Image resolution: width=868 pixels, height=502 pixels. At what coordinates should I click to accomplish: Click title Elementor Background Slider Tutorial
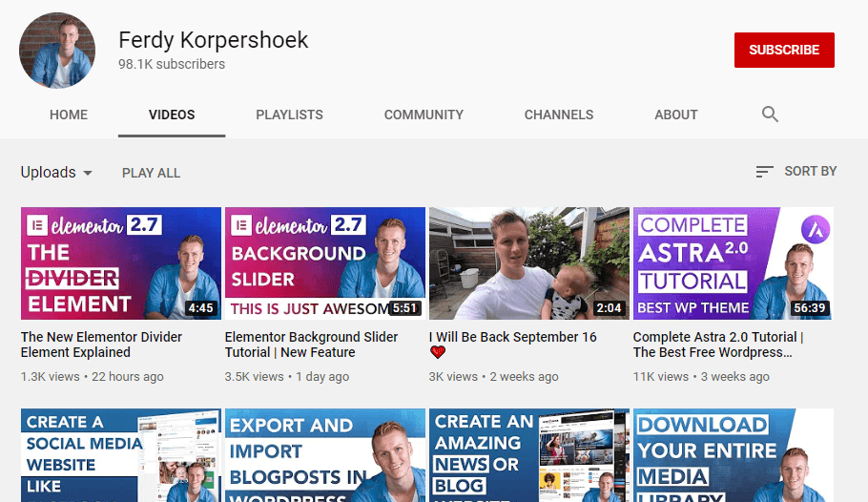coord(311,345)
